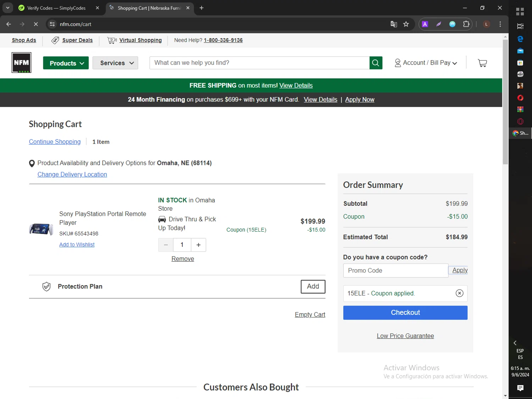Screen dimensions: 532x399
Task: Click the round teal extension icon
Action: pos(452,24)
